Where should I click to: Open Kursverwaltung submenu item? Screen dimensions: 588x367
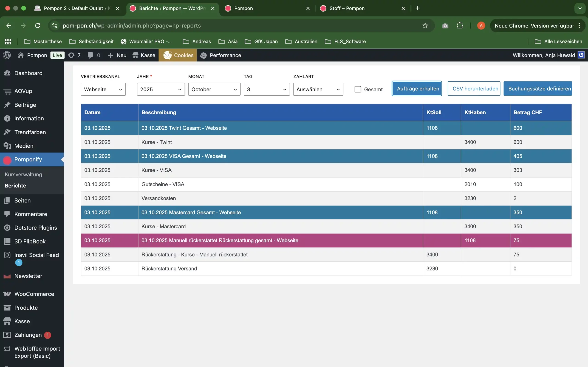(x=23, y=174)
